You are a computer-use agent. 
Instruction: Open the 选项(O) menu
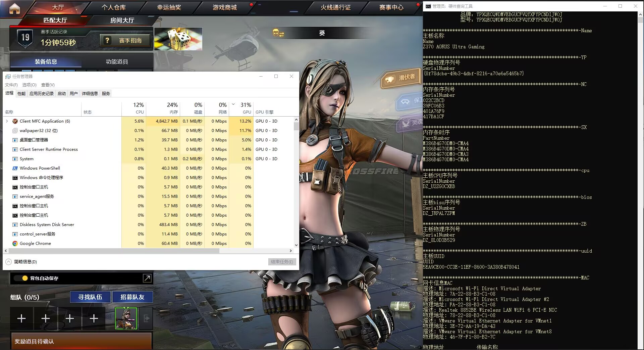[29, 85]
